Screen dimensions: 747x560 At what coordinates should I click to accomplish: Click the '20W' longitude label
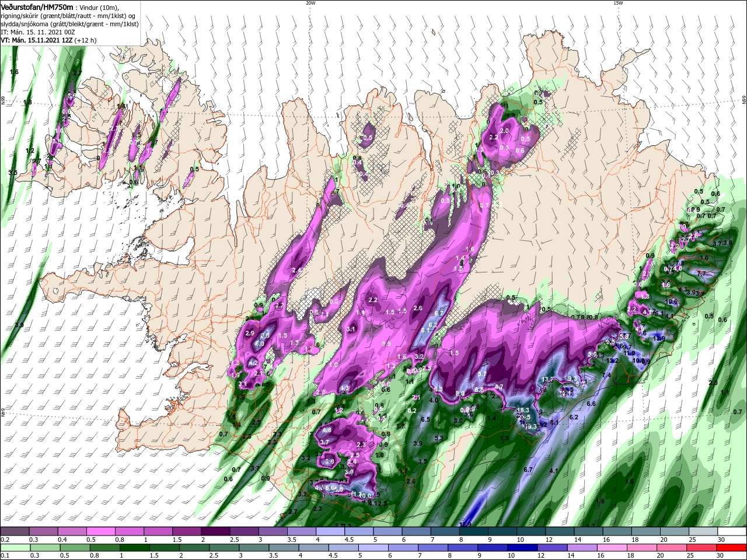click(310, 3)
